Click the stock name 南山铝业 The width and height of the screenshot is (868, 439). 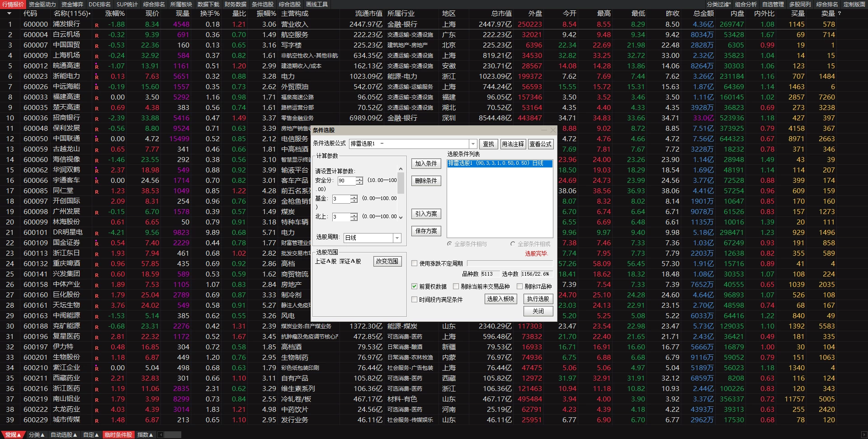pyautogui.click(x=66, y=399)
